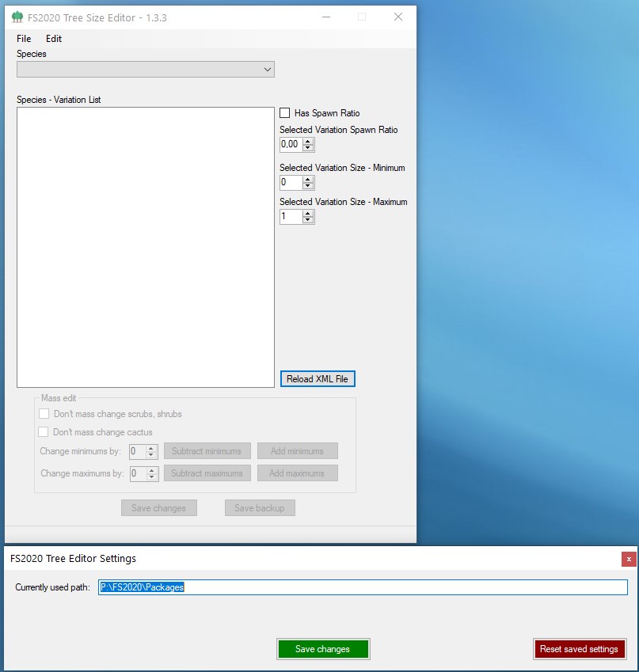Click the Subtract minimums button

[x=207, y=451]
